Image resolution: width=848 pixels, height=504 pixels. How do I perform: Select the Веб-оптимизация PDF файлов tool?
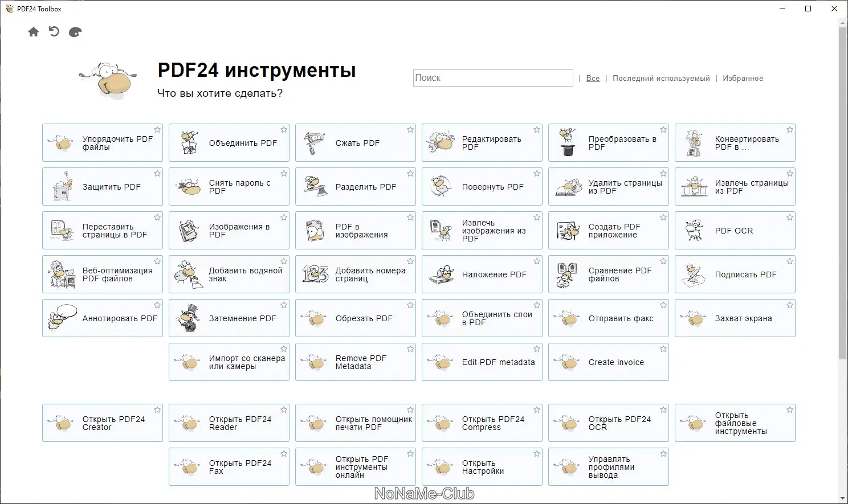coord(103,274)
